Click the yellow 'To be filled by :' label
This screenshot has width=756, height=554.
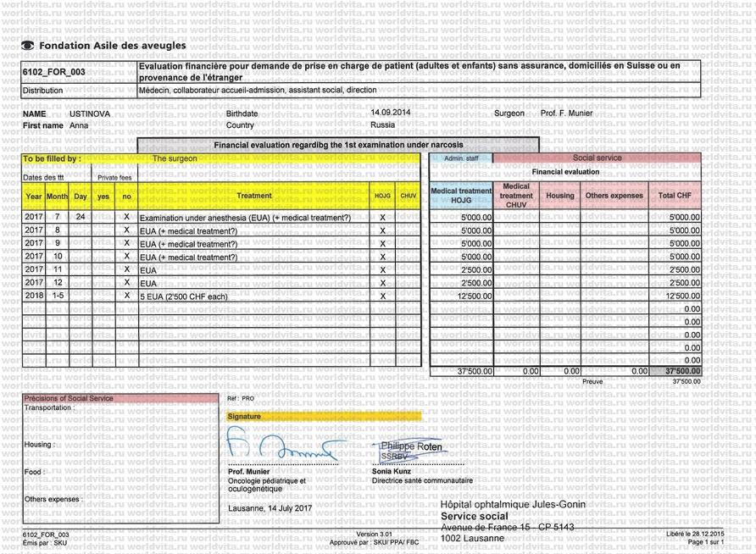click(52, 159)
